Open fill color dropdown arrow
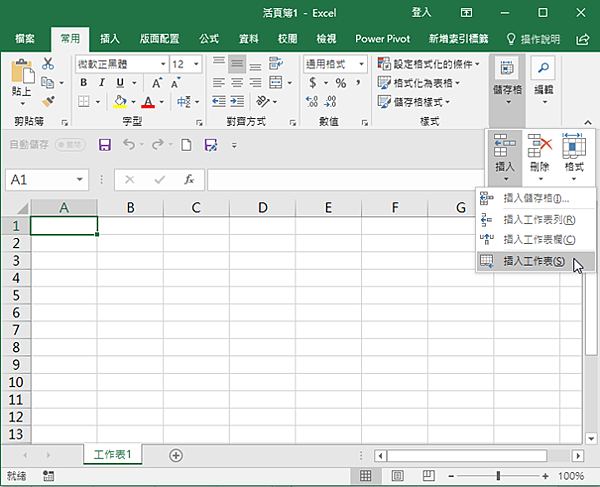 pos(134,102)
